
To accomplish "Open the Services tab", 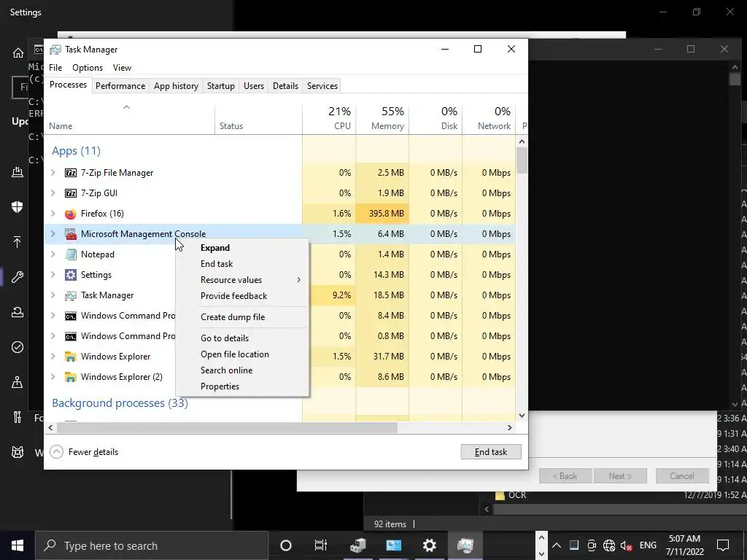I will point(322,86).
